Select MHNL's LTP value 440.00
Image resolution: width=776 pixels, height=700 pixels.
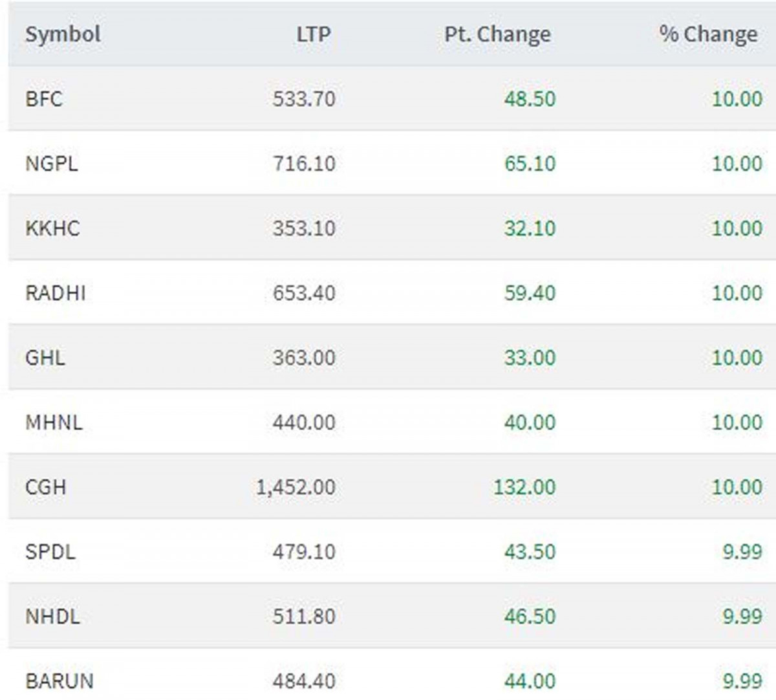coord(304,422)
